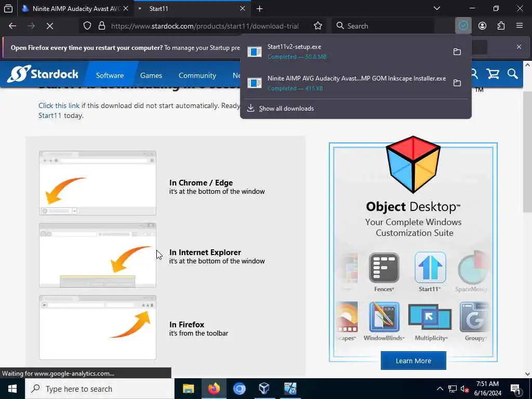Open Firefox account profile icon
532x399 pixels.
click(482, 26)
